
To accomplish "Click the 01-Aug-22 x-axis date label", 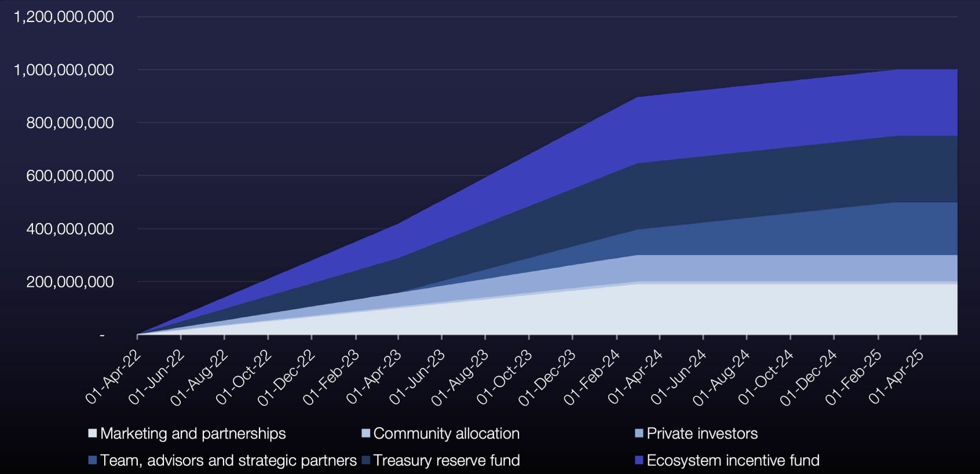I will coord(200,377).
